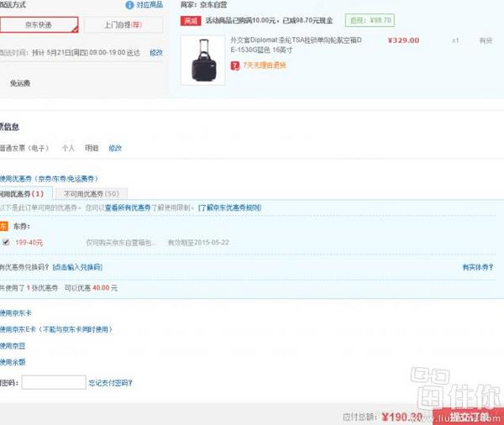Click the 点击输入兑换码 link
The height and width of the screenshot is (425, 504).
(77, 266)
